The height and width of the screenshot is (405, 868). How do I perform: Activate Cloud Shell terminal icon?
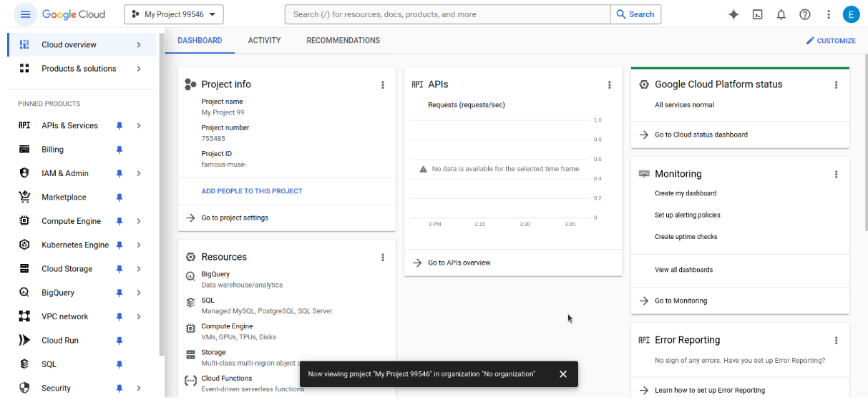pos(758,14)
